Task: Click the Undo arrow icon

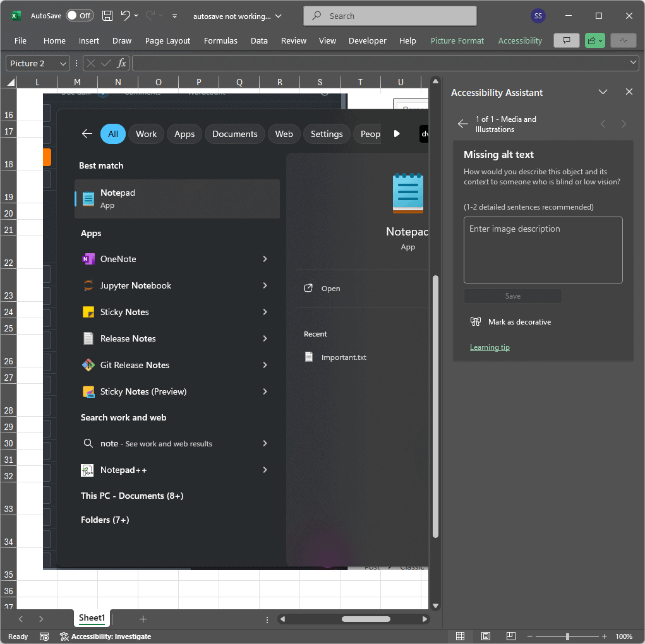Action: [x=126, y=16]
